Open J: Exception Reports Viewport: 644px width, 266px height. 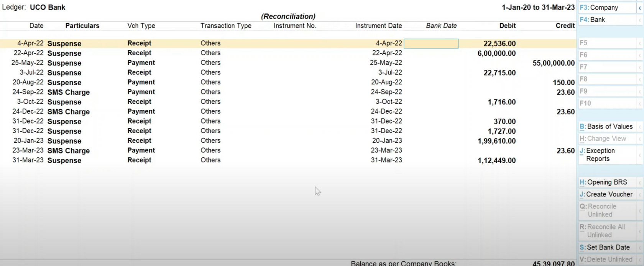607,155
